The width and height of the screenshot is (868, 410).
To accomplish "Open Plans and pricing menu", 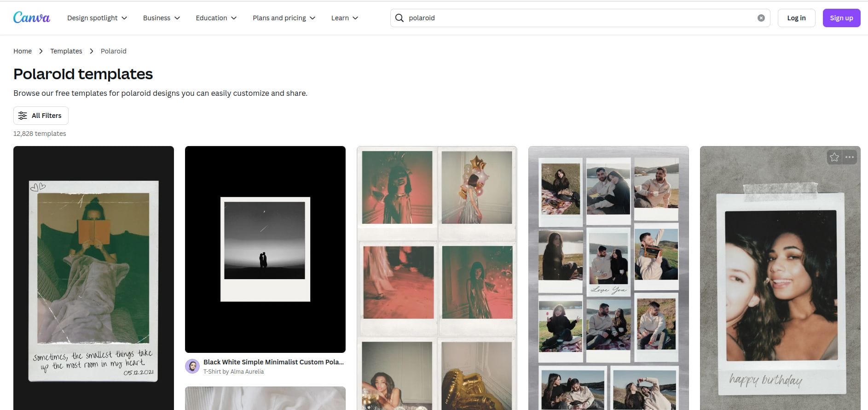I will [x=284, y=18].
